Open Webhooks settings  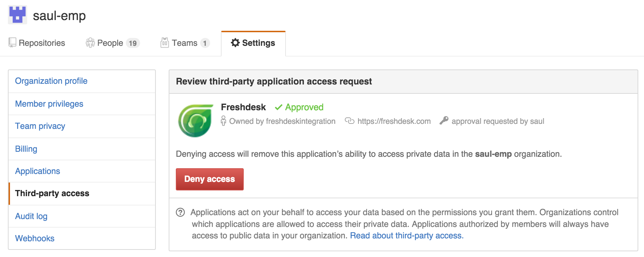point(82,238)
